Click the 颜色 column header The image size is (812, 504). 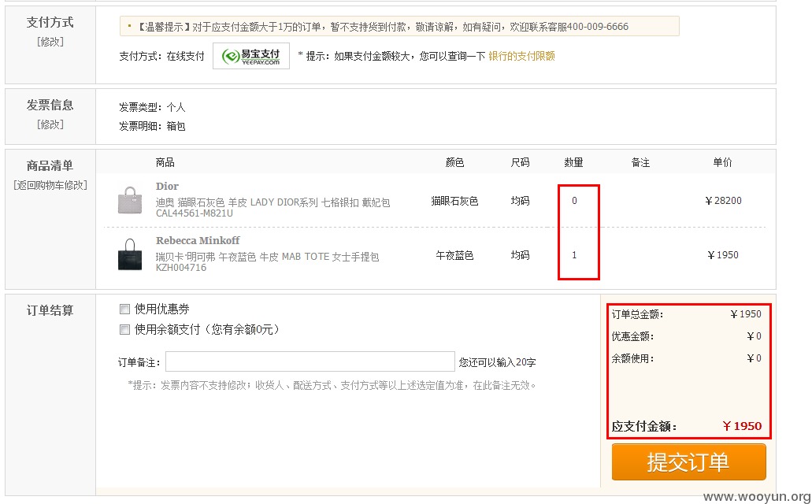pyautogui.click(x=454, y=163)
